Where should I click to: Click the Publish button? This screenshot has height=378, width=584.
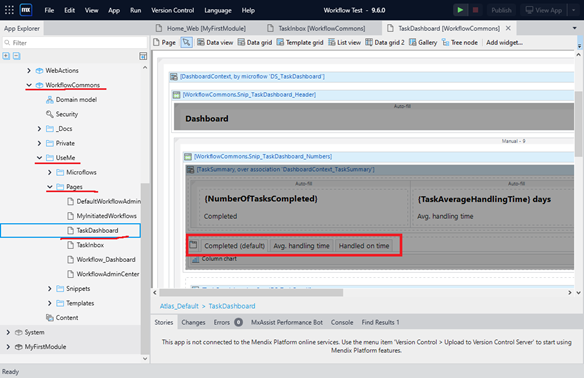pos(501,10)
